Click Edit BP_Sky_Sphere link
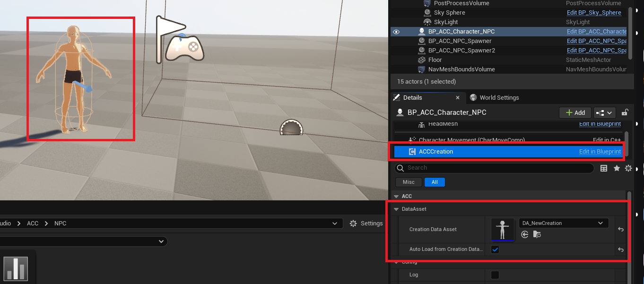The image size is (644, 284). pyautogui.click(x=594, y=12)
